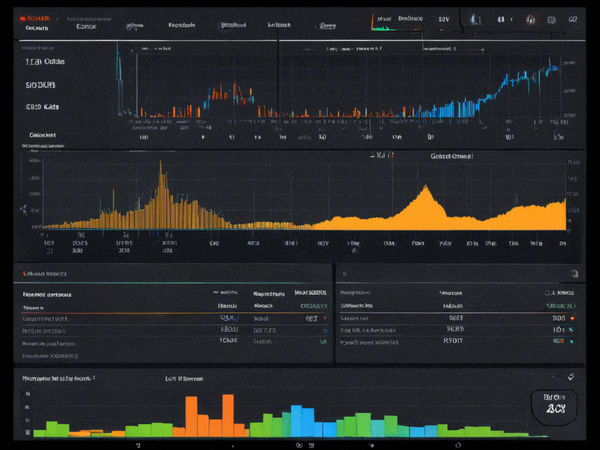Toggle the red marker in first left table row

pos(325,318)
